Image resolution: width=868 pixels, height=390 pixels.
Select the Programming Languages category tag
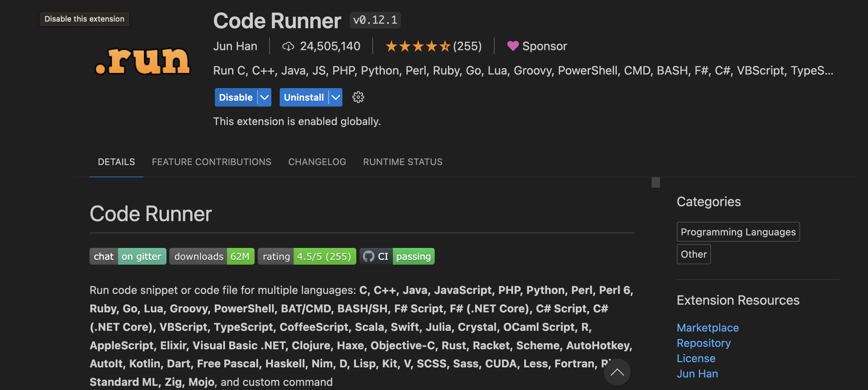[x=738, y=232]
